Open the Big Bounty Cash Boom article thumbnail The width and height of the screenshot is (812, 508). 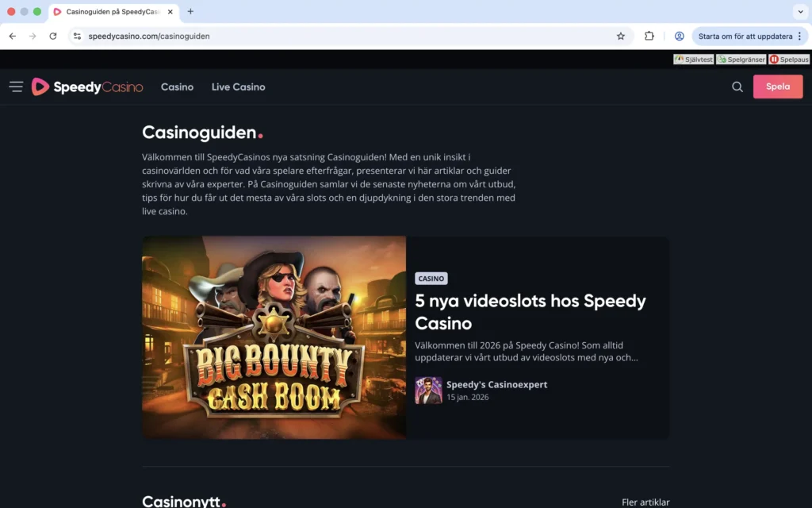tap(274, 337)
